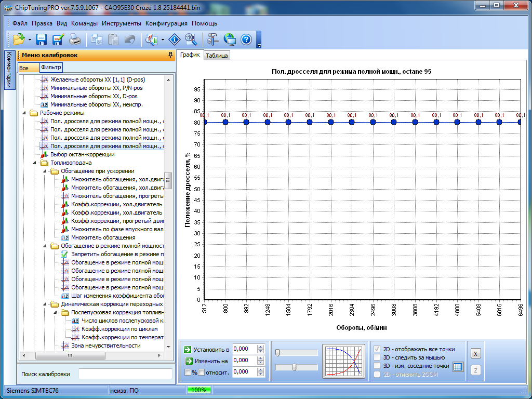
Task: Click the green arrow next to 'Установить в'
Action: (188, 350)
